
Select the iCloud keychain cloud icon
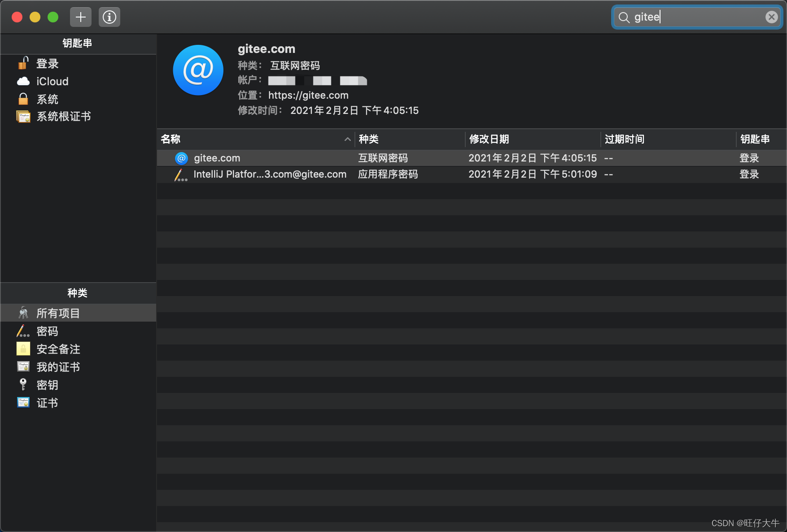click(x=23, y=81)
